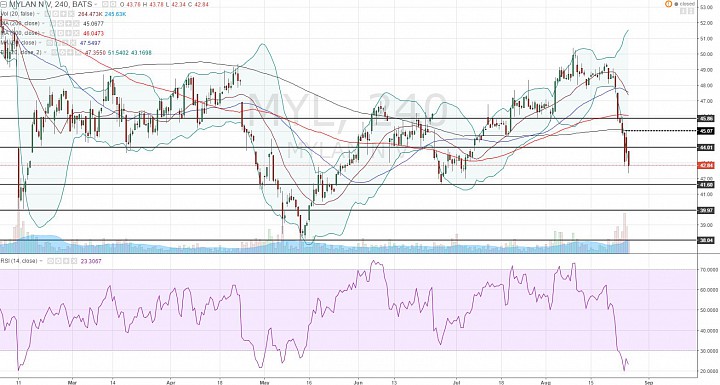Open dropdown arrow of the Bollinger Bands row

click(x=45, y=52)
